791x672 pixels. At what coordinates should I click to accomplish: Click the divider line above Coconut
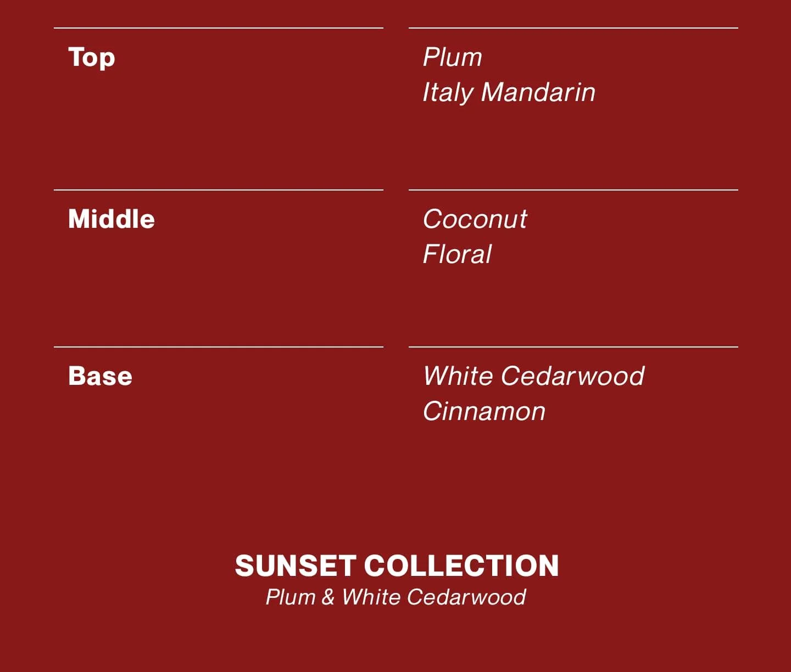(573, 190)
